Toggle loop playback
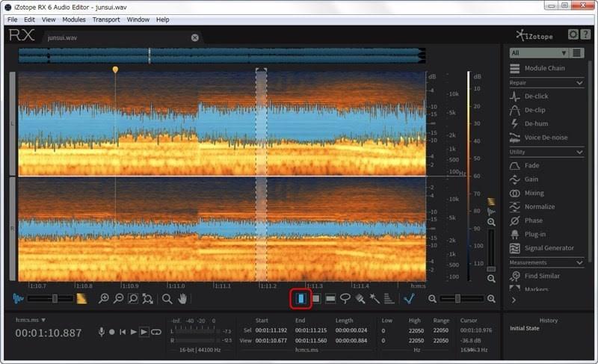598x364 pixels. click(x=156, y=332)
